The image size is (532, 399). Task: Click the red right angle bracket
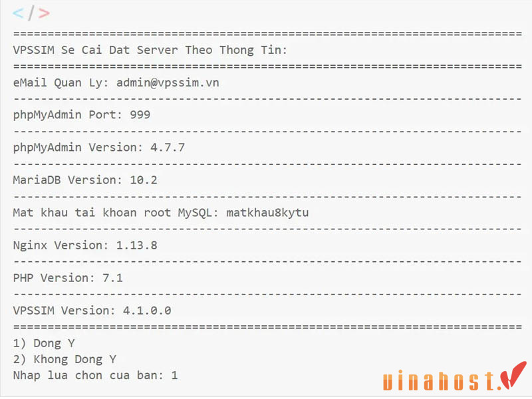(44, 13)
